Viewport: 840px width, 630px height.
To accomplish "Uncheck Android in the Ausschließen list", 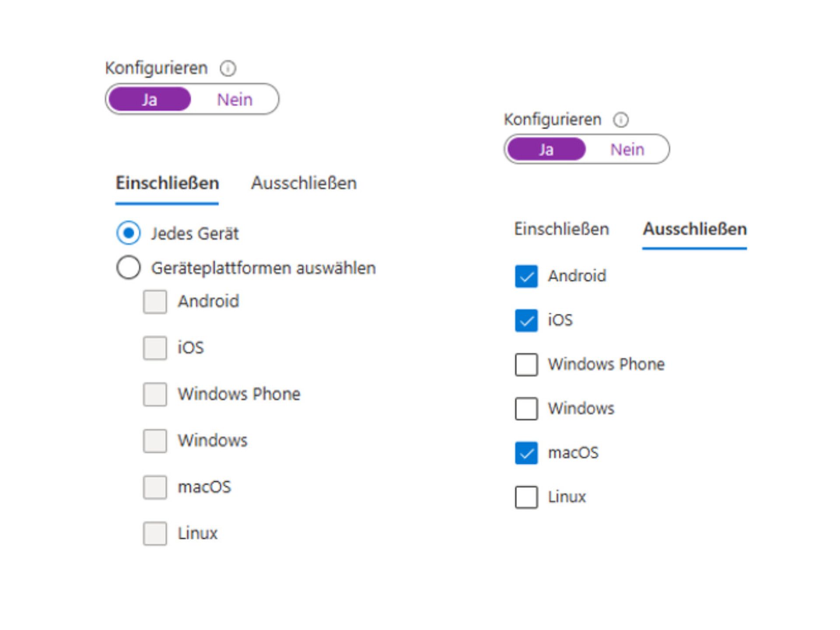I will click(526, 276).
